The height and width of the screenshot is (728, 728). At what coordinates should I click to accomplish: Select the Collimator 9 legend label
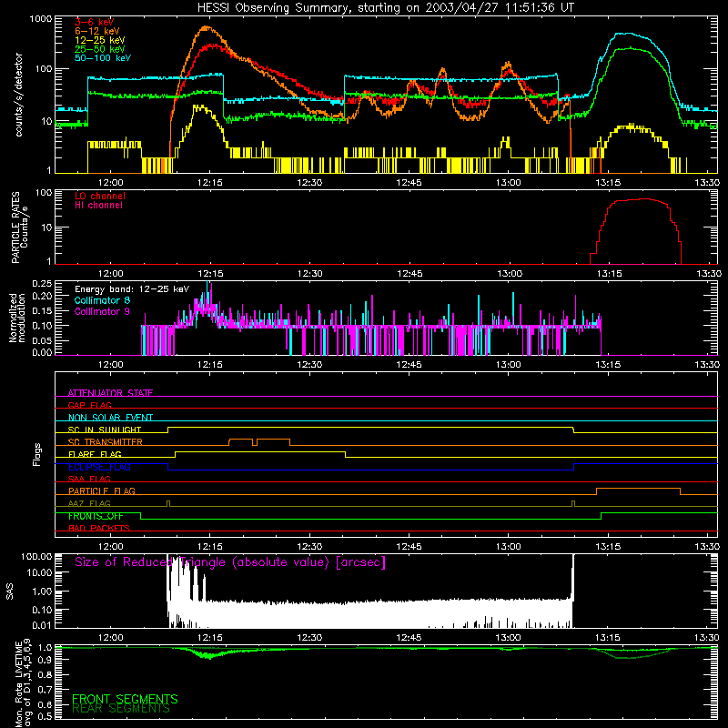pyautogui.click(x=102, y=311)
